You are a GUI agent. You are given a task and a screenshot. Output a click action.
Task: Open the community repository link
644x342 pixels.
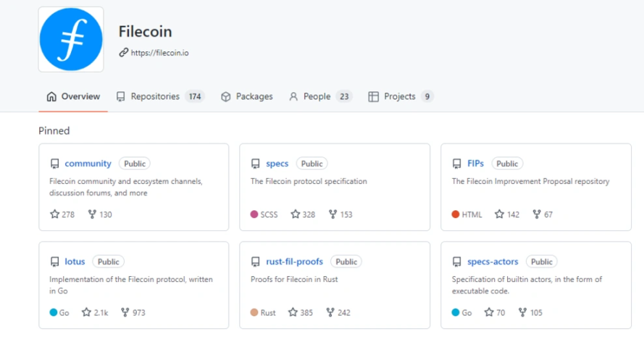pos(88,164)
